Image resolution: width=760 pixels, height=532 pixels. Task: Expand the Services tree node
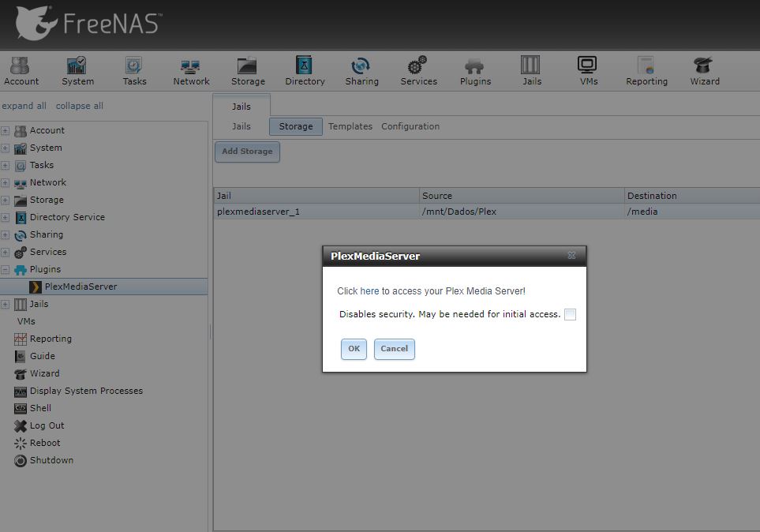(5, 253)
